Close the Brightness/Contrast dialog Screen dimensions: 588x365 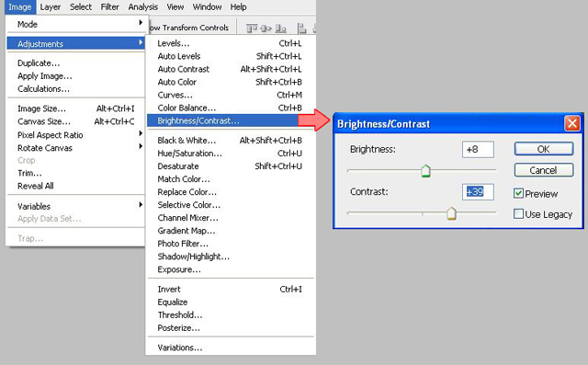pos(572,123)
